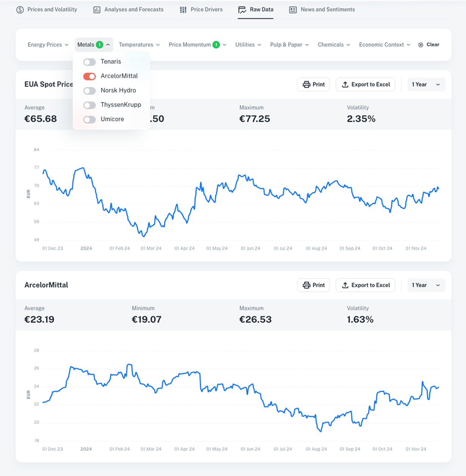
Task: Click the grid icon beside Price Drivers
Action: point(183,10)
